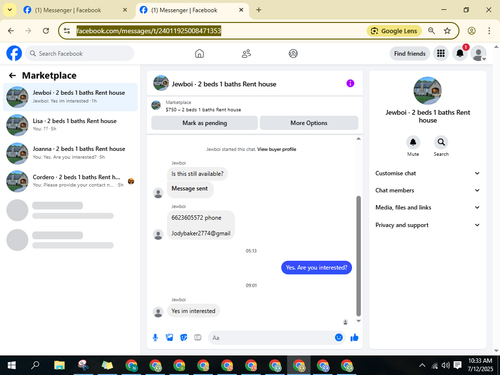The height and width of the screenshot is (375, 500).
Task: Attach a photo file icon
Action: (x=169, y=338)
